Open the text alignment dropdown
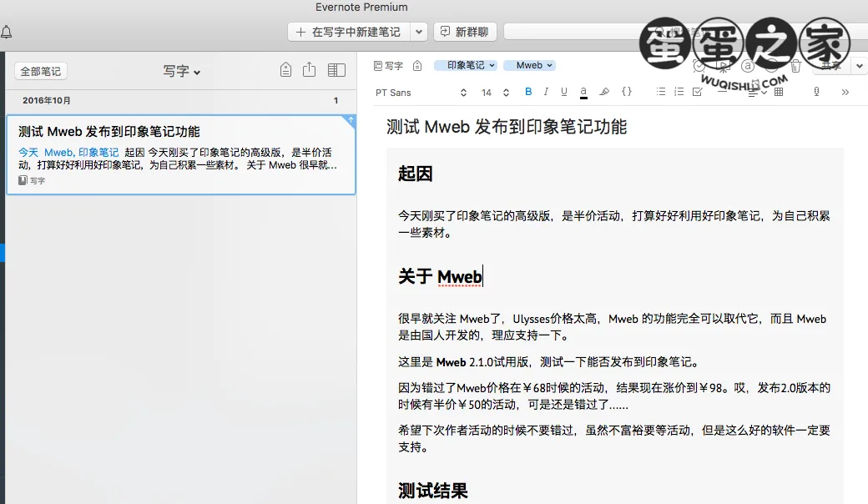This screenshot has height=504, width=868. coord(756,93)
